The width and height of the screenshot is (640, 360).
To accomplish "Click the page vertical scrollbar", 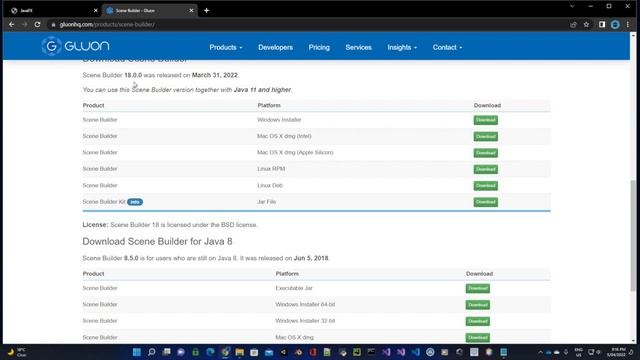I will coord(633,235).
